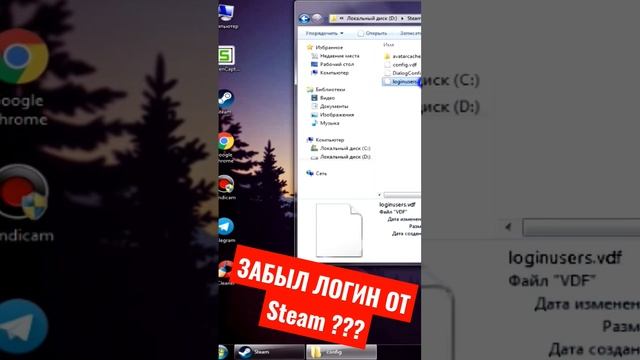Image resolution: width=640 pixels, height=360 pixels.
Task: Select small Telegram desktop shortcut
Action: (226, 230)
